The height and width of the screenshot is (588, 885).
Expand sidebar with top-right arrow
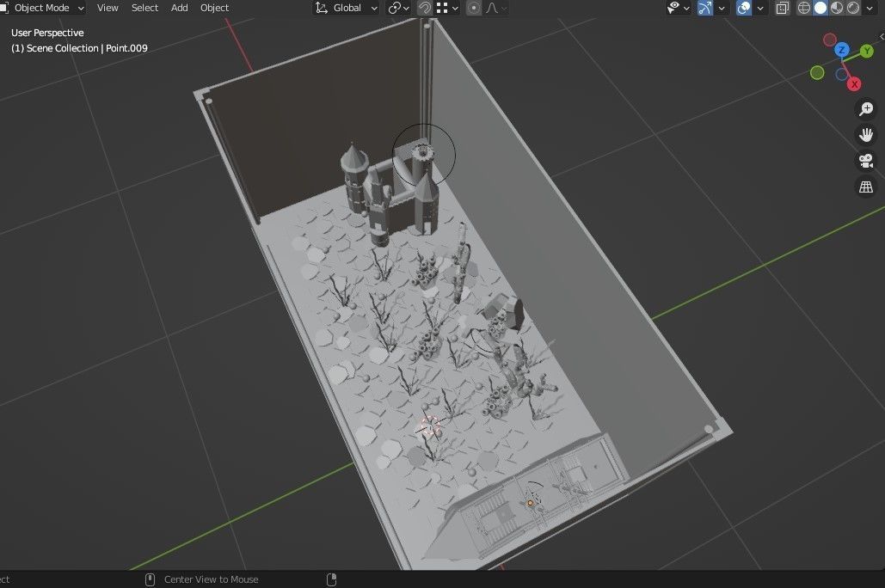882,37
